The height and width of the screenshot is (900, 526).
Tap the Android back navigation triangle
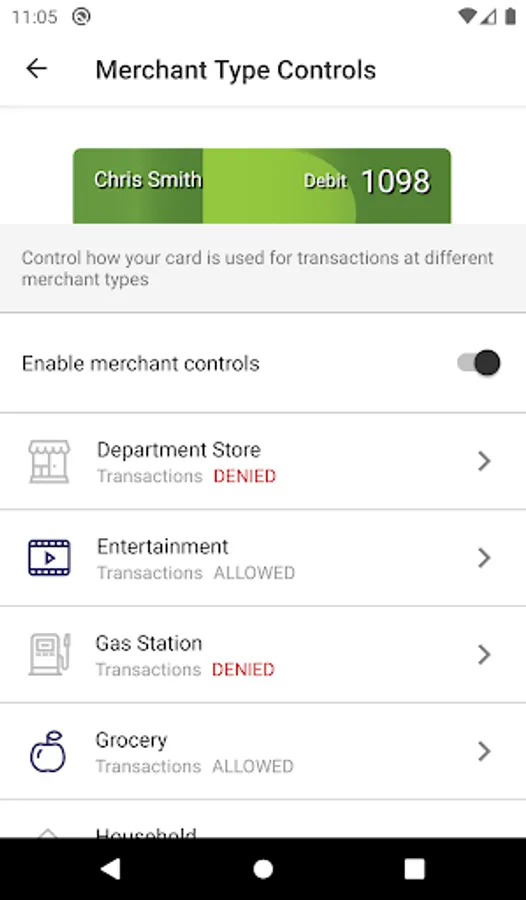click(110, 869)
